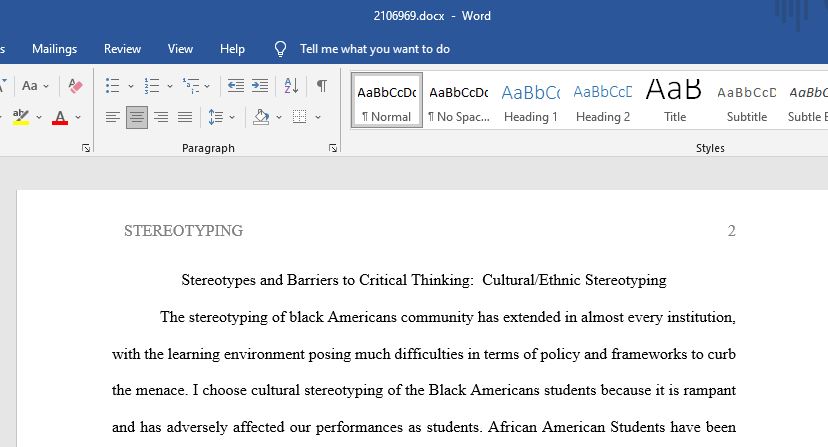This screenshot has height=447, width=828.
Task: Open the Help tab
Action: (232, 49)
